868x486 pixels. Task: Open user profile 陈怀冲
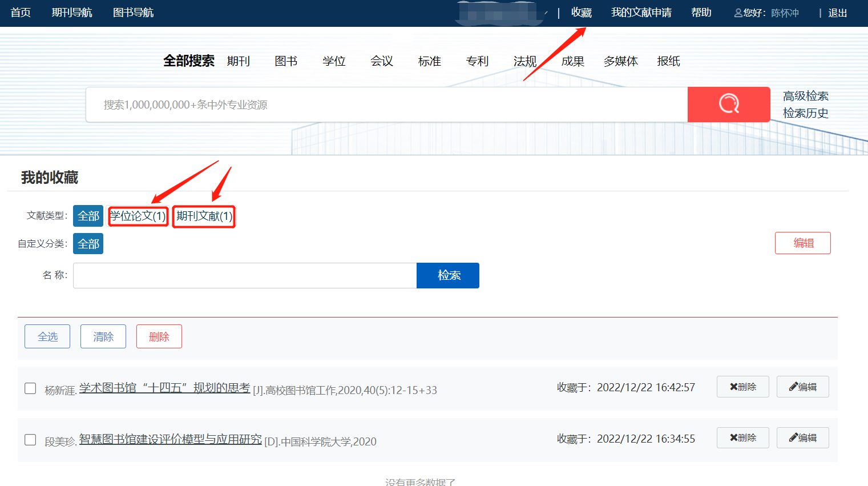coord(784,13)
